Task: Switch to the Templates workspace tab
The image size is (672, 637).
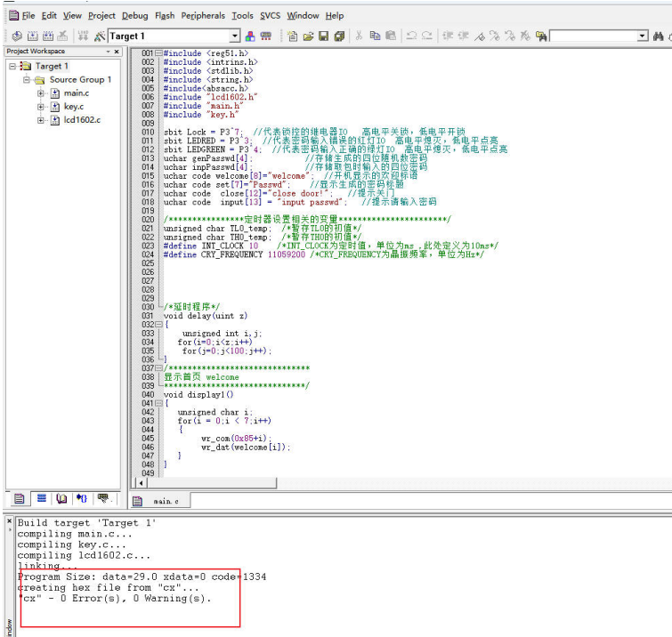Action: 103,498
